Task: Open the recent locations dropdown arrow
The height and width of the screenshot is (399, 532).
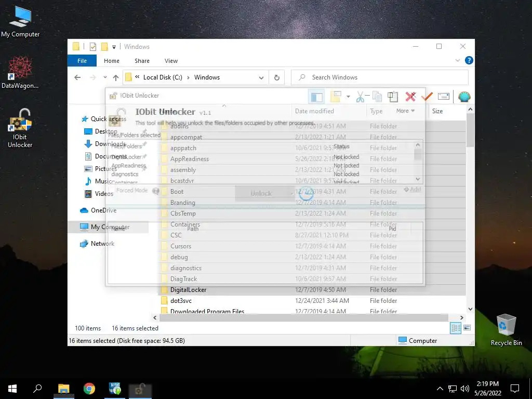Action: click(105, 77)
